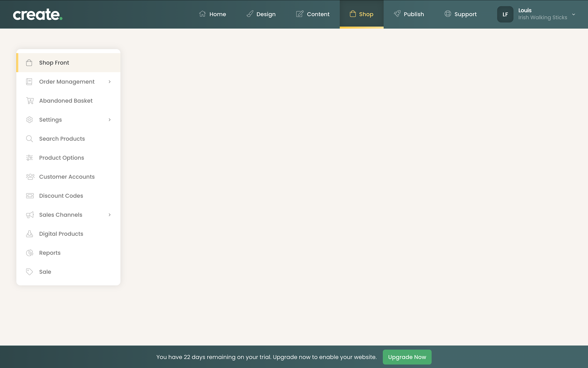Click the Sales Channels megaphone icon
This screenshot has width=588, height=368.
[x=30, y=215]
